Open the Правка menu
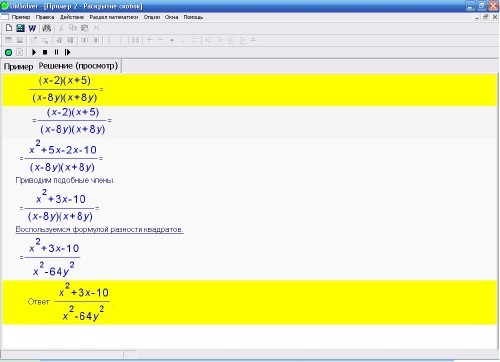500x362 pixels. [45, 17]
